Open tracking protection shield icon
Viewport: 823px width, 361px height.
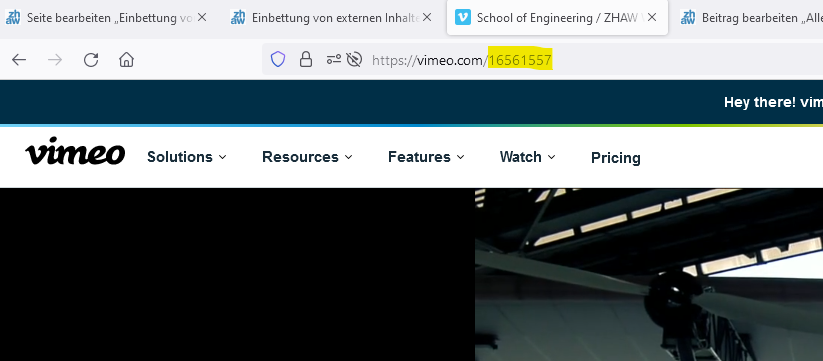coord(278,60)
